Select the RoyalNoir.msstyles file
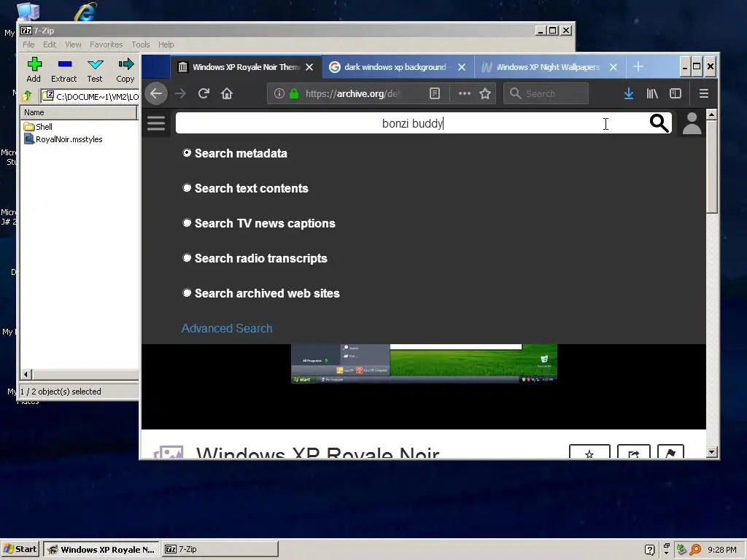 [x=63, y=139]
